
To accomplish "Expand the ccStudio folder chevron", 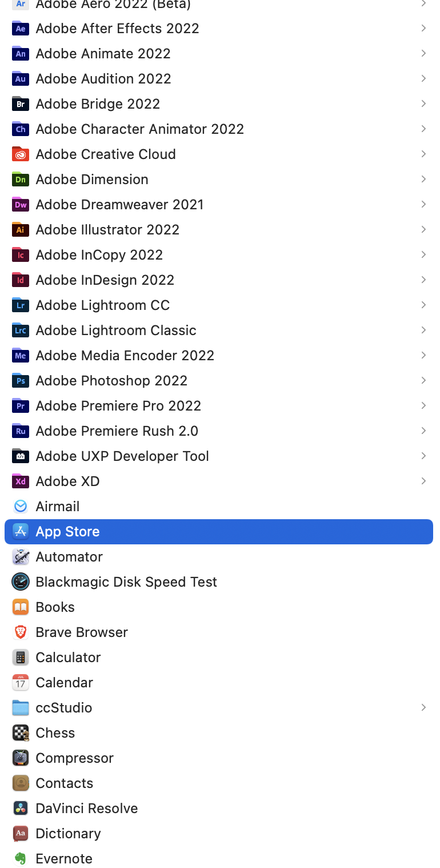I will 423,707.
